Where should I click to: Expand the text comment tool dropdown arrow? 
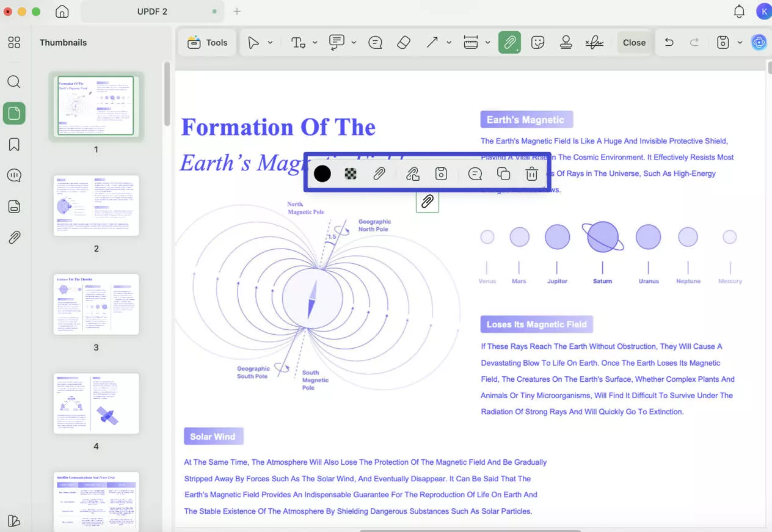(315, 43)
